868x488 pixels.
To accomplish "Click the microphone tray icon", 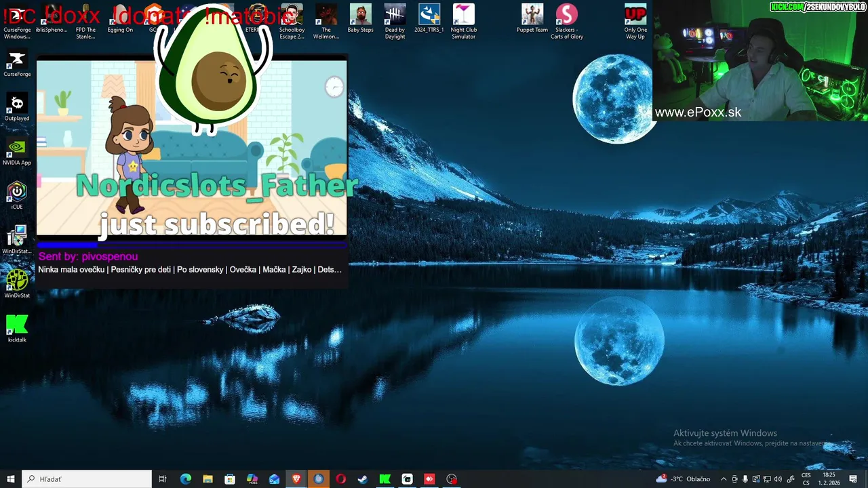I will pyautogui.click(x=745, y=479).
